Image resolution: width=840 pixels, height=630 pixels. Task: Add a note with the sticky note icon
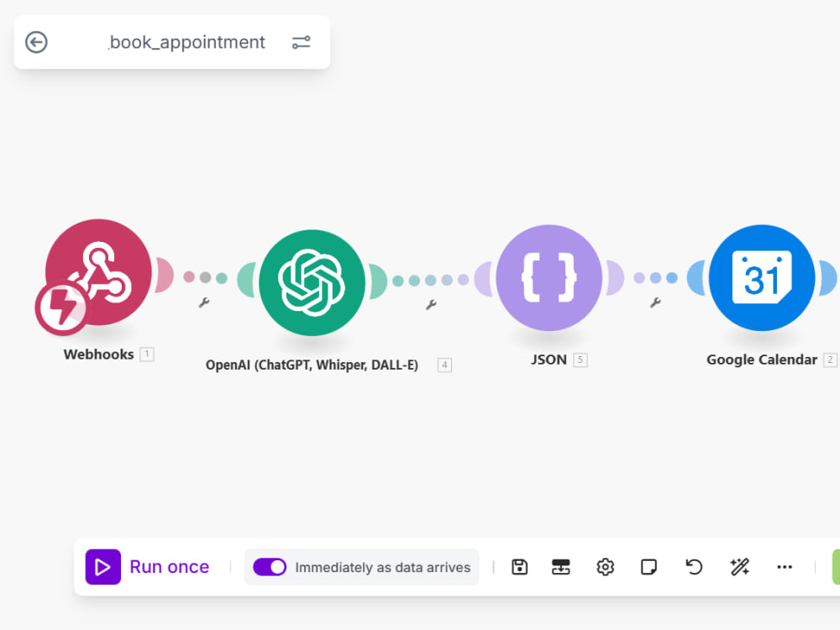tap(648, 567)
